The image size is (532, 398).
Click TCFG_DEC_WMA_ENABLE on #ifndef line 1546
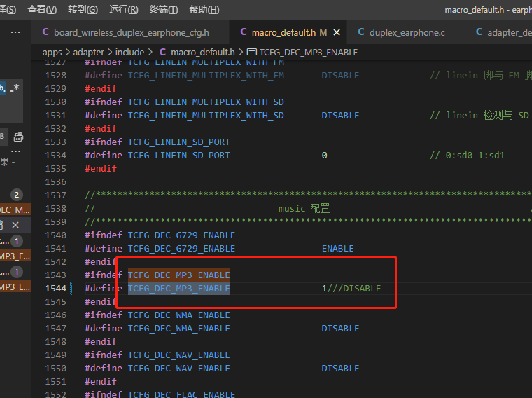[178, 315]
